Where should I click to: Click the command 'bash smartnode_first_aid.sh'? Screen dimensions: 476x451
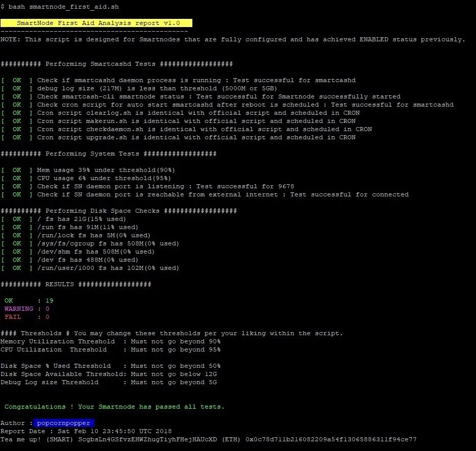pyautogui.click(x=64, y=7)
